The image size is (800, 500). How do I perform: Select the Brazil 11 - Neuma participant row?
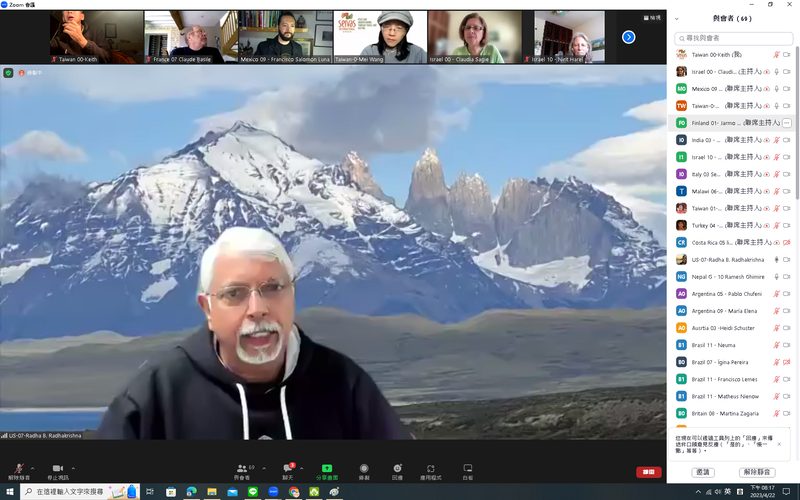[732, 345]
